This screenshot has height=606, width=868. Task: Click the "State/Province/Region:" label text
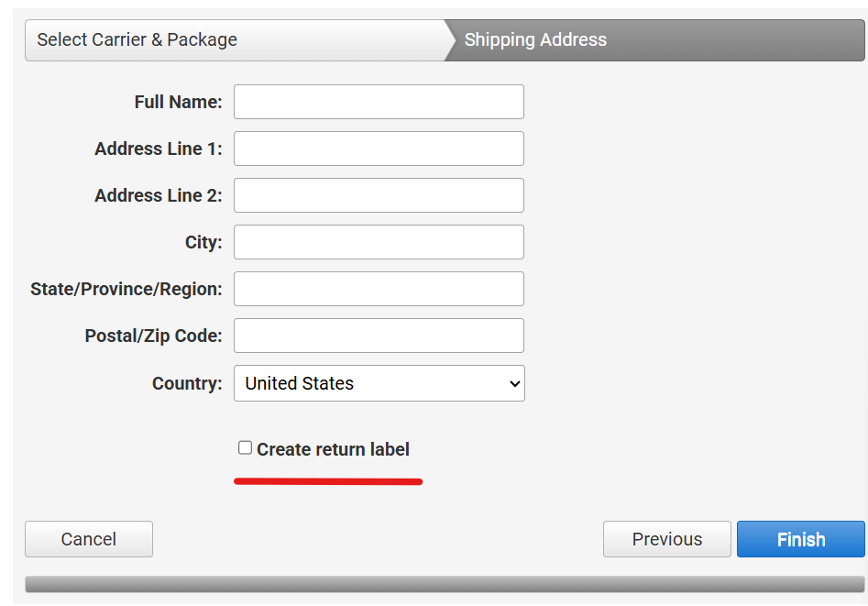[x=126, y=289]
